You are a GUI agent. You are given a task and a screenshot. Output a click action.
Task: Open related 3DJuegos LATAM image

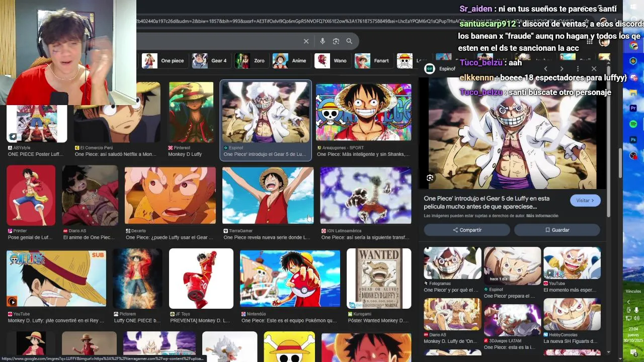coord(512,320)
